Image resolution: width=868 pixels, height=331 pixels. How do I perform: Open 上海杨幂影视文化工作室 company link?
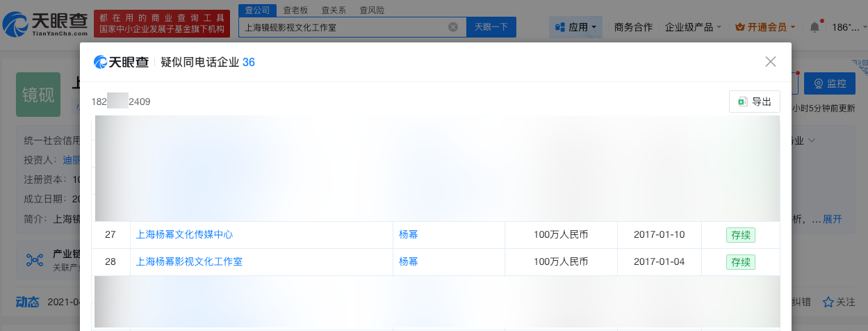[x=189, y=262]
